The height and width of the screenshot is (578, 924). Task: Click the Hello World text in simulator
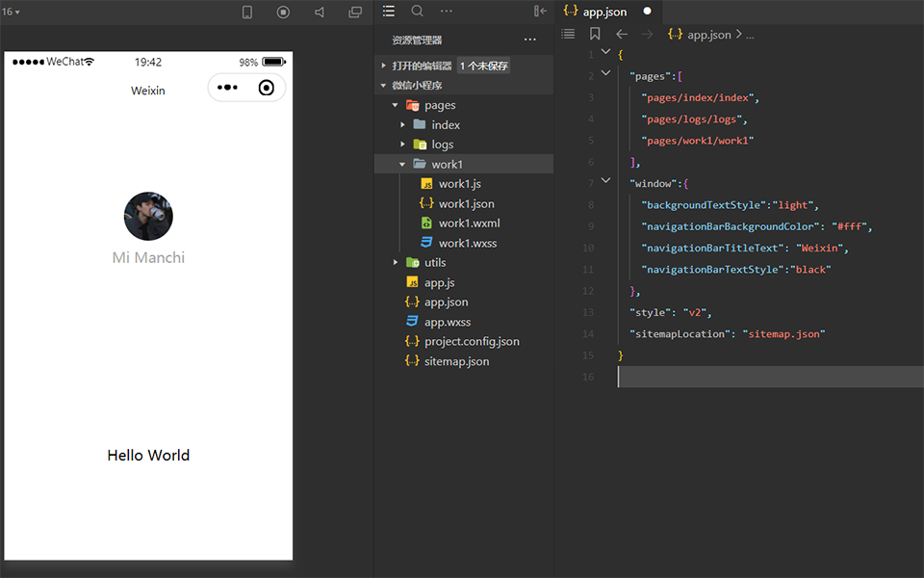click(148, 456)
